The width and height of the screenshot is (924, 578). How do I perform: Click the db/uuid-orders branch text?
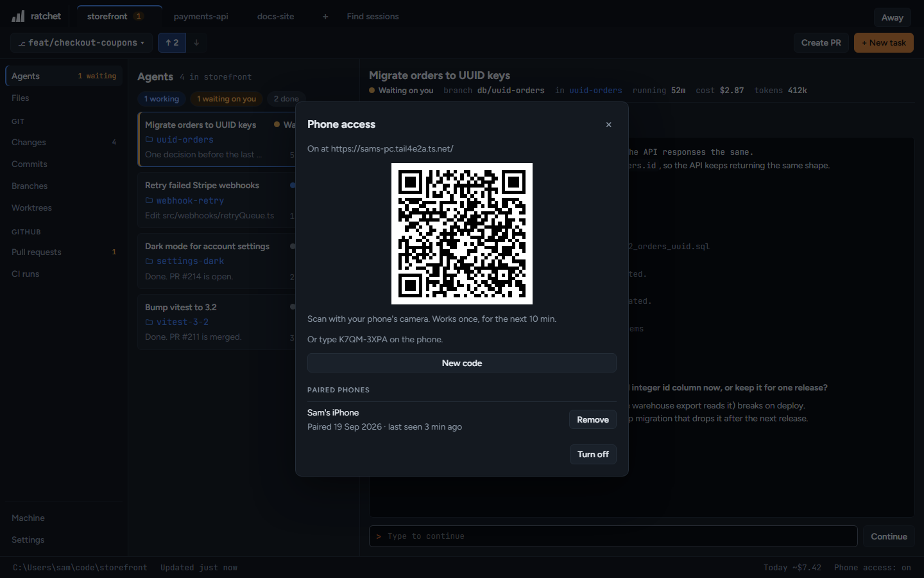511,91
